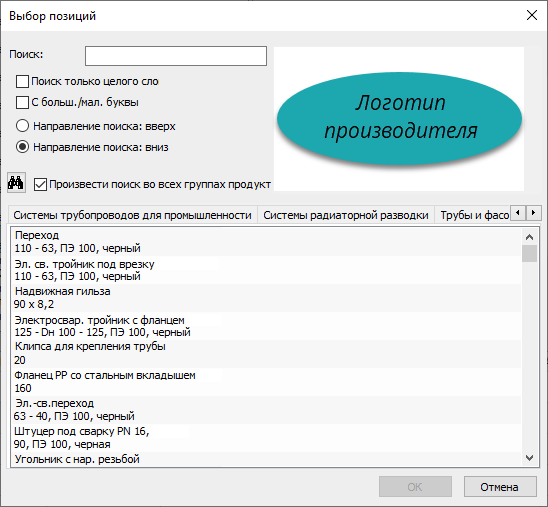Select the Надвижная гильза 90 x 8,2 item
The width and height of the screenshot is (548, 507).
point(266,298)
